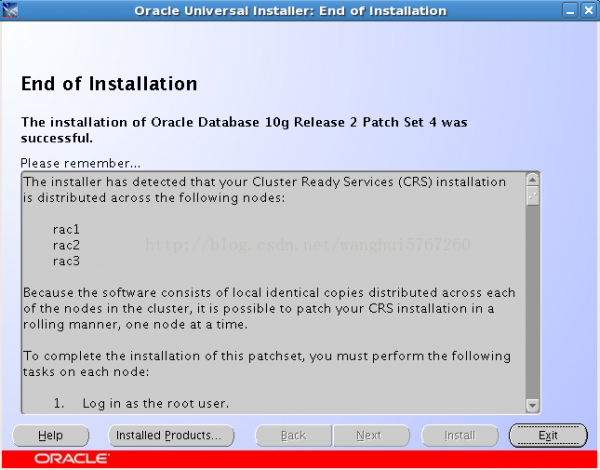Click the installer window icon in title bar

tap(10, 10)
